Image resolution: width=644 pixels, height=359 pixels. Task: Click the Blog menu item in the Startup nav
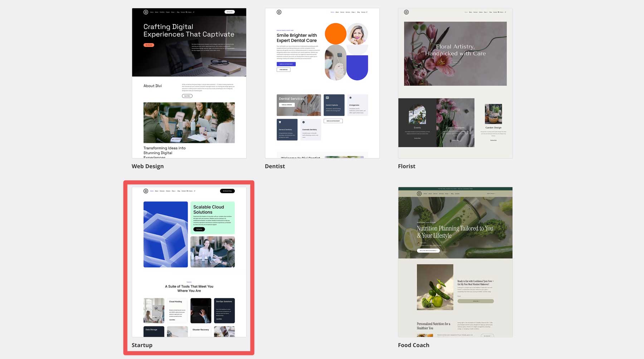point(179,191)
